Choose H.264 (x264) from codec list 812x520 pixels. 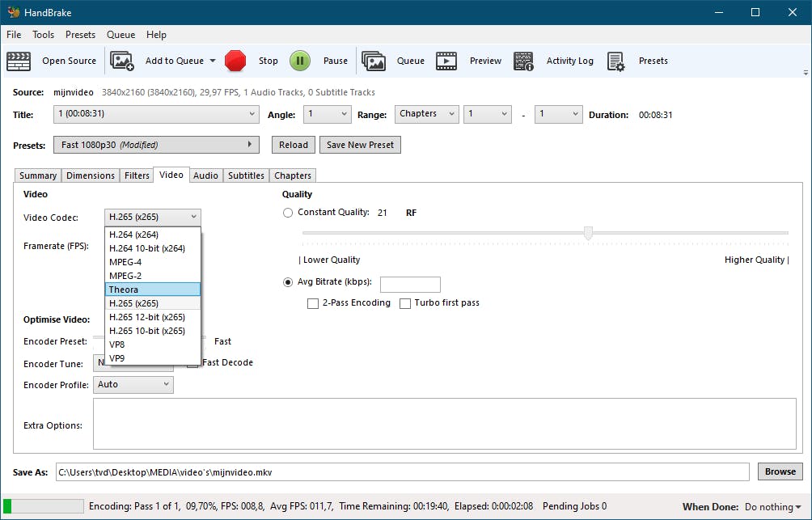coord(152,235)
